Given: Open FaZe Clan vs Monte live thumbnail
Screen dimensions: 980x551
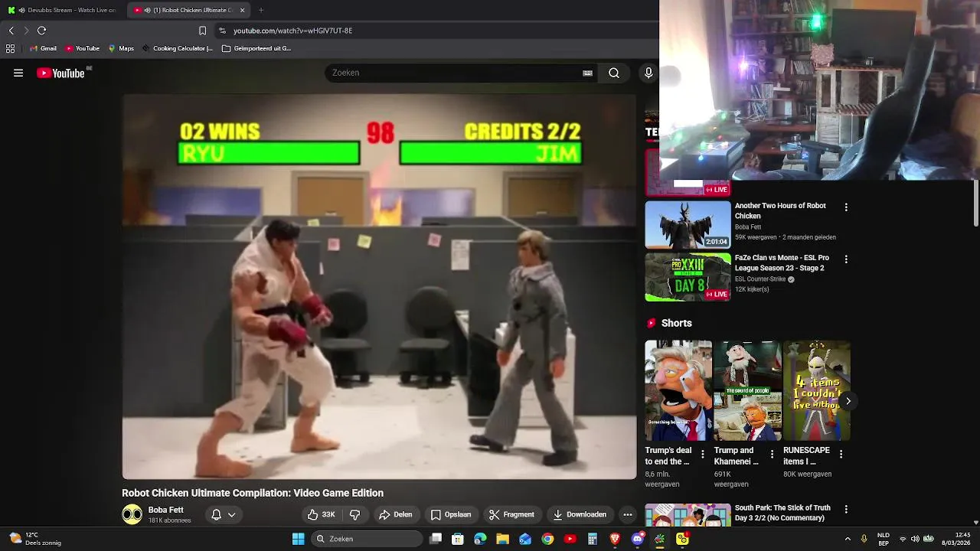Looking at the screenshot, I should pyautogui.click(x=688, y=277).
